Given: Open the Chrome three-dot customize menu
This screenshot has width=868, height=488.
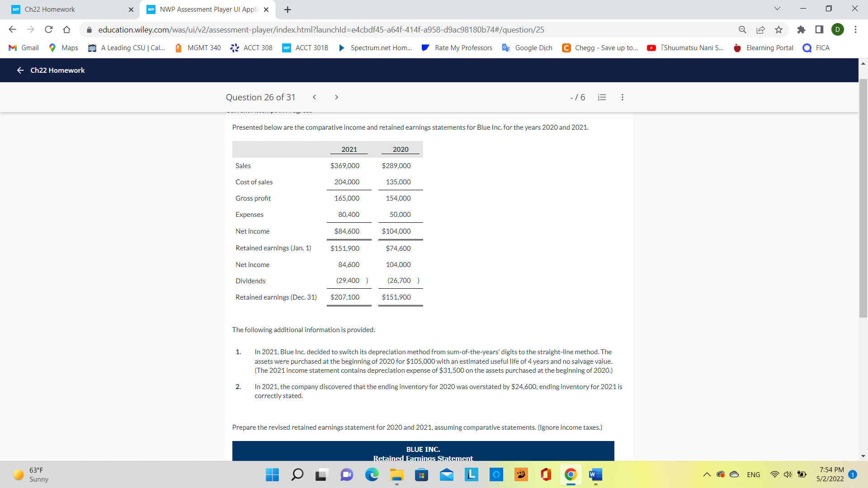Looking at the screenshot, I should (x=855, y=29).
